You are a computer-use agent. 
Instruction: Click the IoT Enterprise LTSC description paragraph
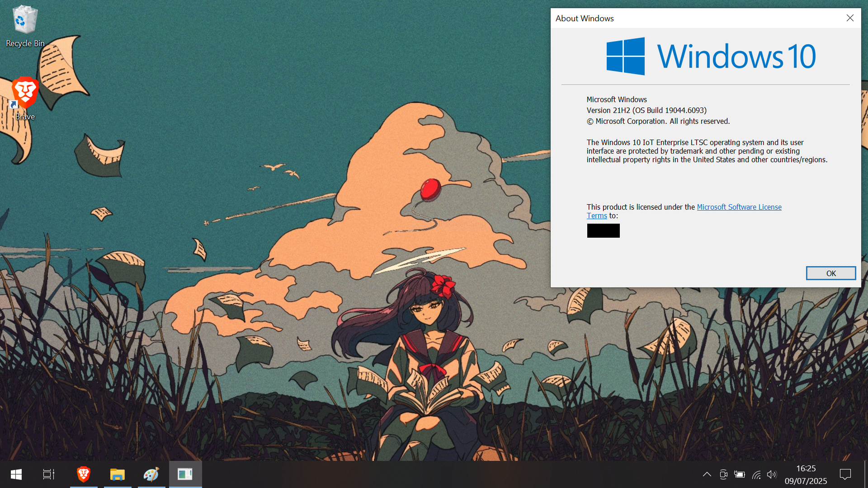point(707,151)
